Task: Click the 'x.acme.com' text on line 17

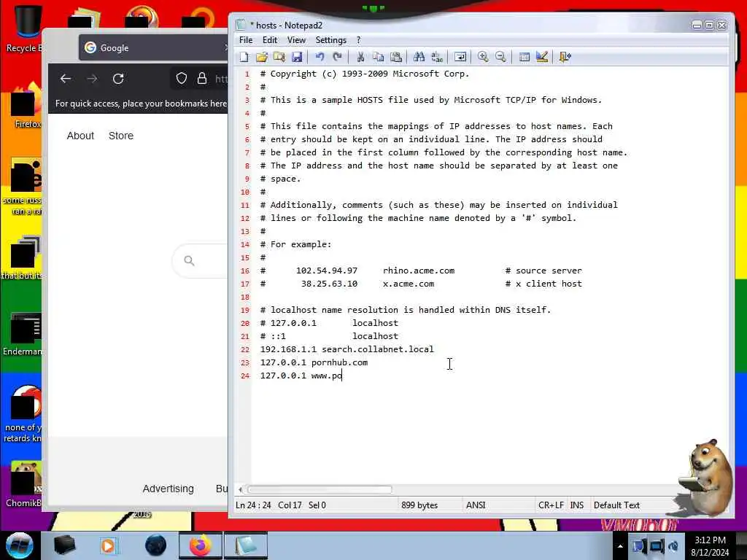Action: pos(409,284)
